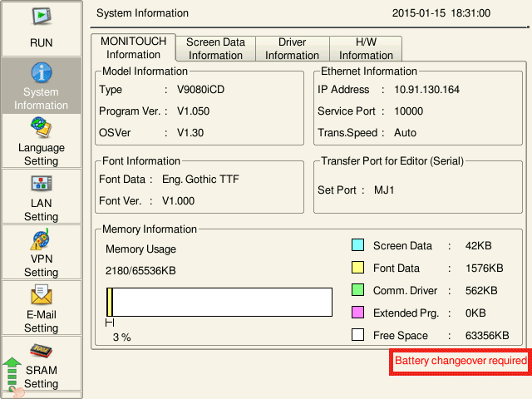
Task: Open SRAM Setting via the chip icon
Action: [x=42, y=351]
